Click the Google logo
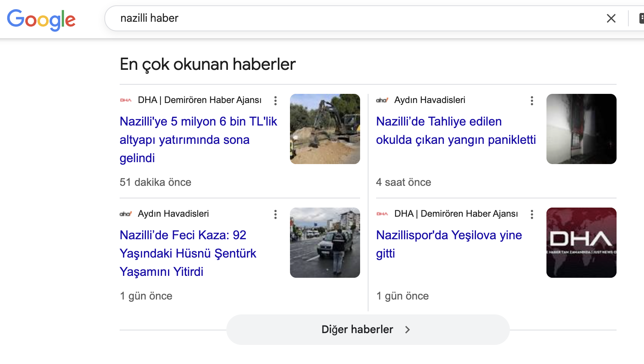The image size is (644, 364). pyautogui.click(x=41, y=20)
